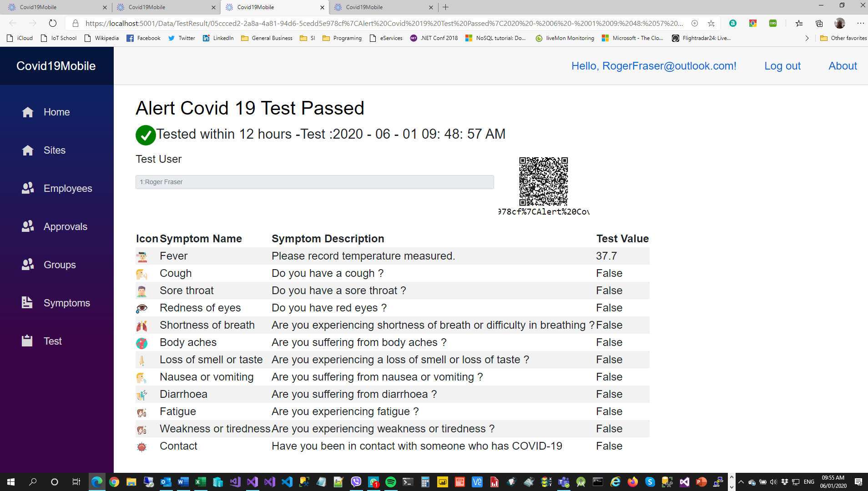Reload the current page
The image size is (868, 491).
click(x=53, y=23)
